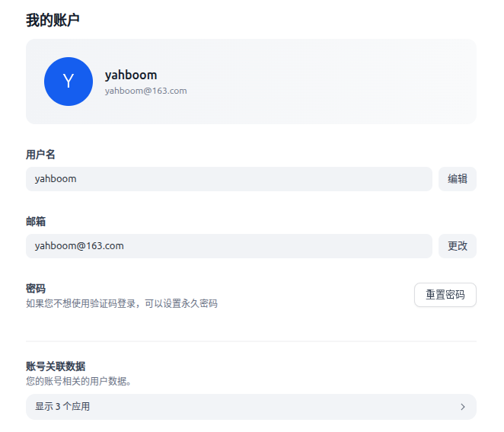Click the 用户名 field label
Screen dimensions: 504x432
point(40,155)
